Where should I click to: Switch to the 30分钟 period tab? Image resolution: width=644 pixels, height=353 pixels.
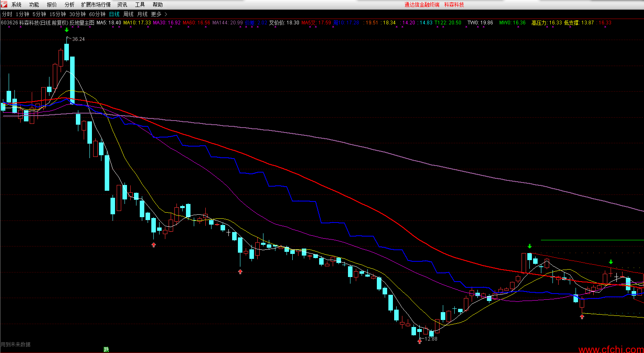click(x=78, y=14)
